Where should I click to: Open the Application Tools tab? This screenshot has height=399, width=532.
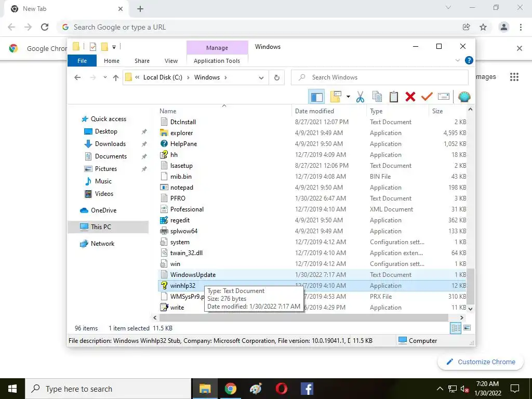217,61
